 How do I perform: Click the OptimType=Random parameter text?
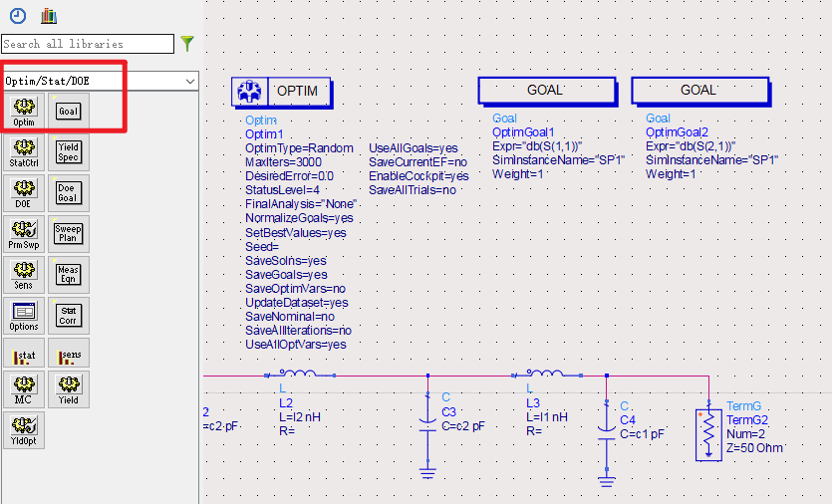pyautogui.click(x=299, y=148)
